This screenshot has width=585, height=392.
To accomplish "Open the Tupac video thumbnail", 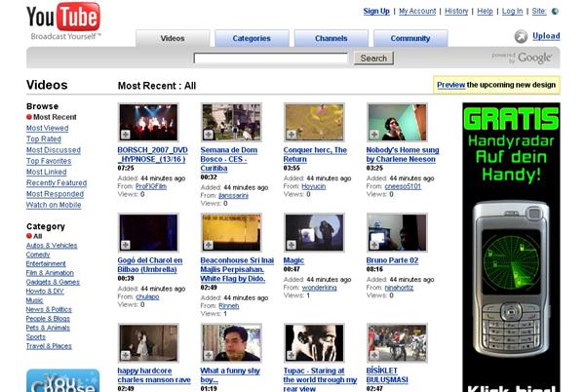I will pos(313,343).
